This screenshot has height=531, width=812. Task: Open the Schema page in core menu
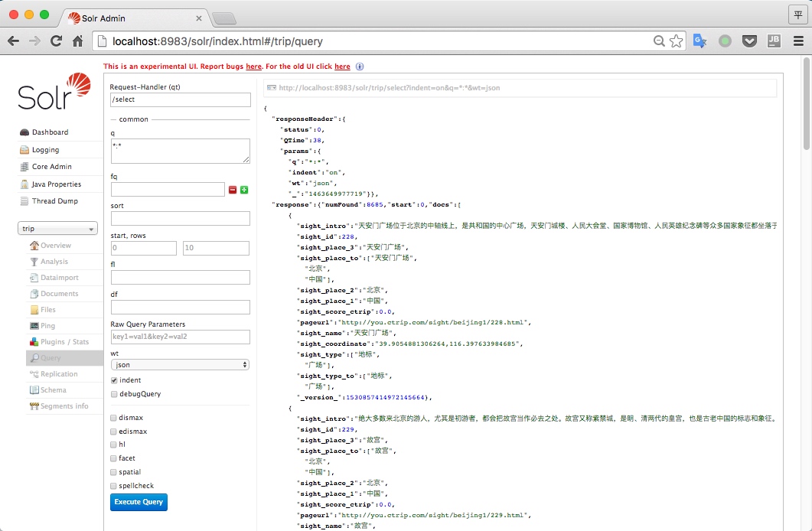pyautogui.click(x=53, y=390)
